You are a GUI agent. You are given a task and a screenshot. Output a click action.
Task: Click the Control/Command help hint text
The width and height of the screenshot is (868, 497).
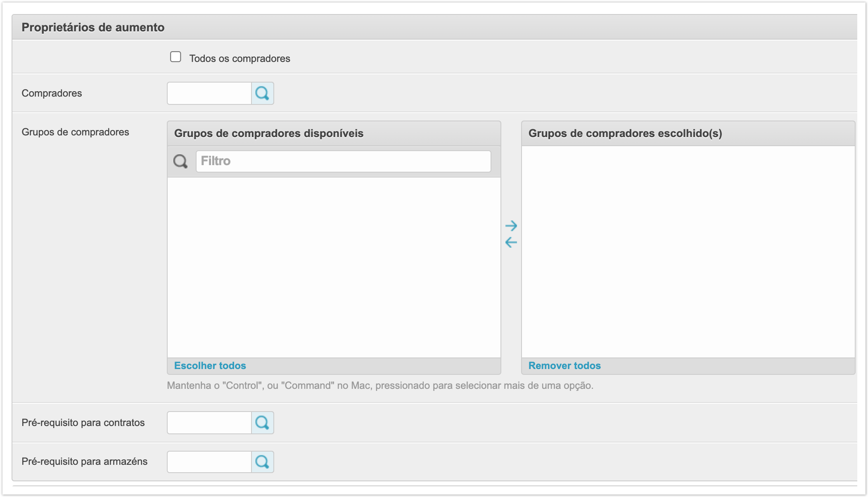click(380, 386)
